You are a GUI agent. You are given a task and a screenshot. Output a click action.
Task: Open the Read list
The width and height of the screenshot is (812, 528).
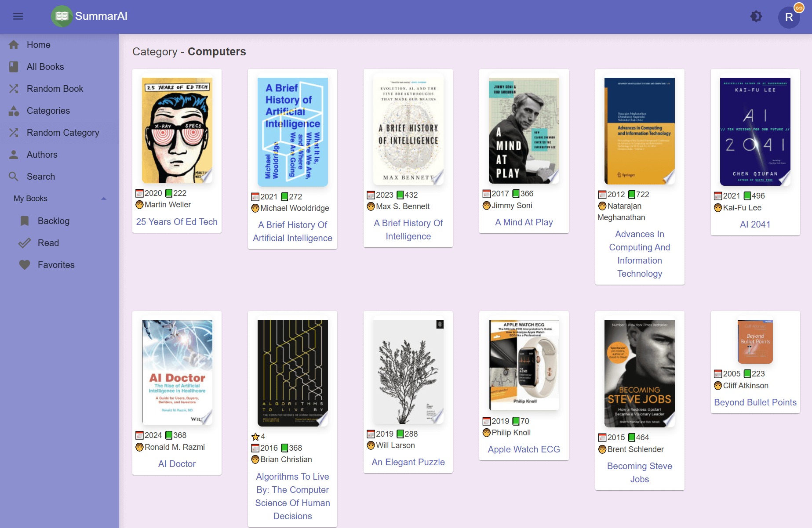tap(59, 243)
